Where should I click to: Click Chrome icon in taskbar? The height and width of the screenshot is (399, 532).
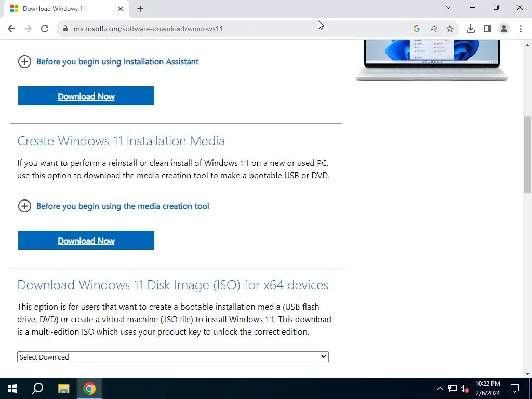[x=89, y=389]
